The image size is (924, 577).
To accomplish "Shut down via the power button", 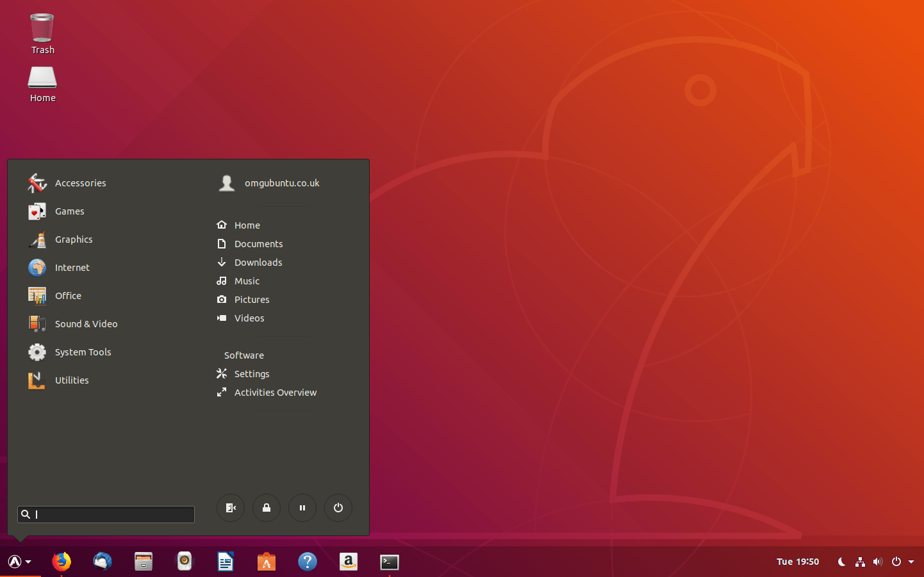I will tap(338, 508).
